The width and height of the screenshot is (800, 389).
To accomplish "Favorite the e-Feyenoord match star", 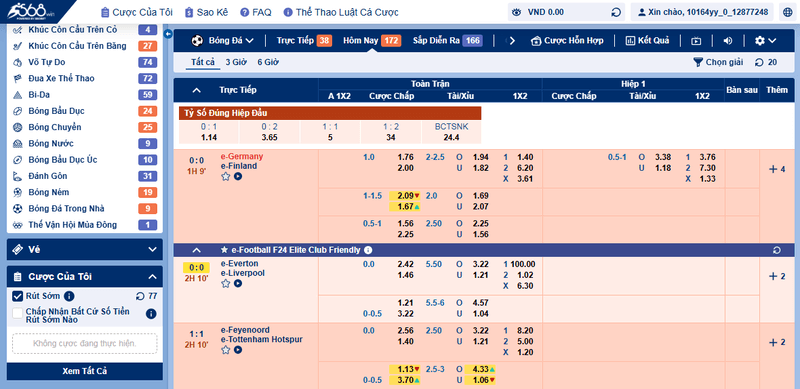I will point(226,350).
